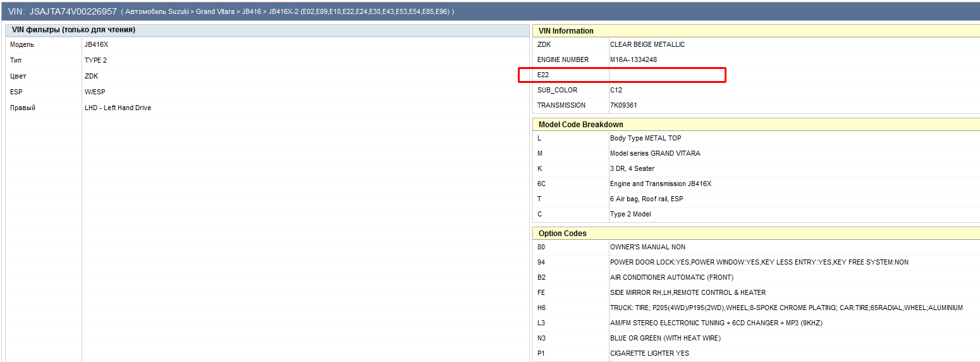Click the 'ENGINE NUMBER' label
Viewport: 980px width, 362px height.
[563, 60]
